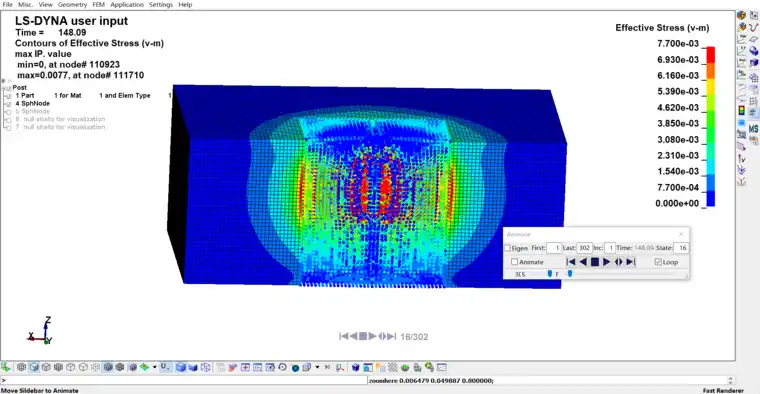The width and height of the screenshot is (760, 394).
Task: Select the shaded blue cube view icon
Action: [181, 367]
